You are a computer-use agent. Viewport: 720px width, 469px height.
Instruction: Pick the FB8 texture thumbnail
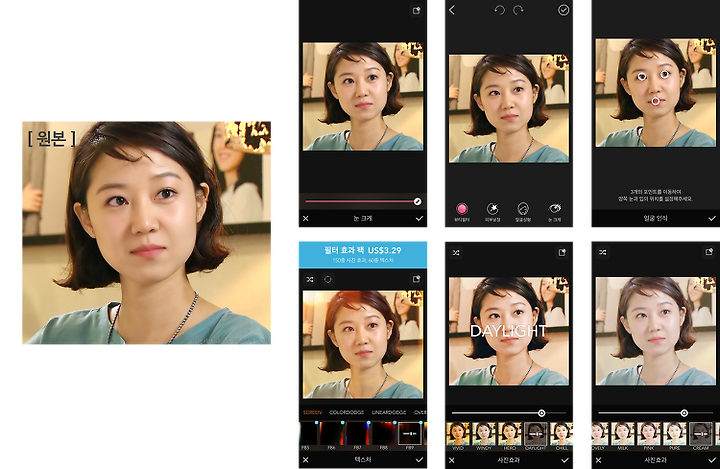(x=383, y=434)
